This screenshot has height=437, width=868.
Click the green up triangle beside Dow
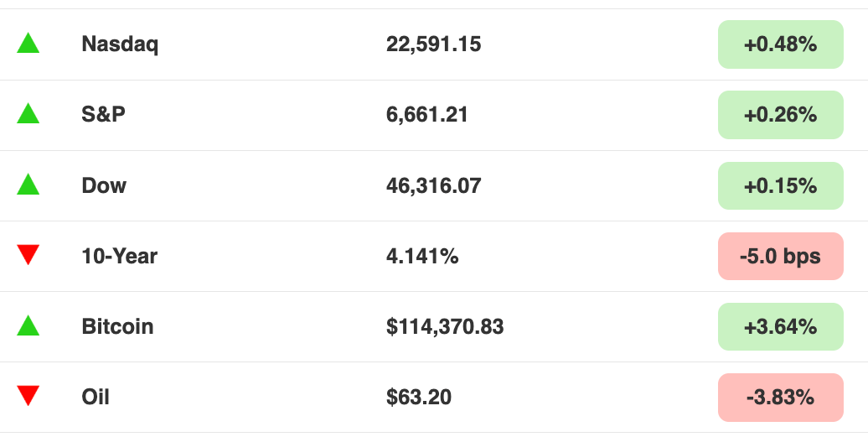28,185
